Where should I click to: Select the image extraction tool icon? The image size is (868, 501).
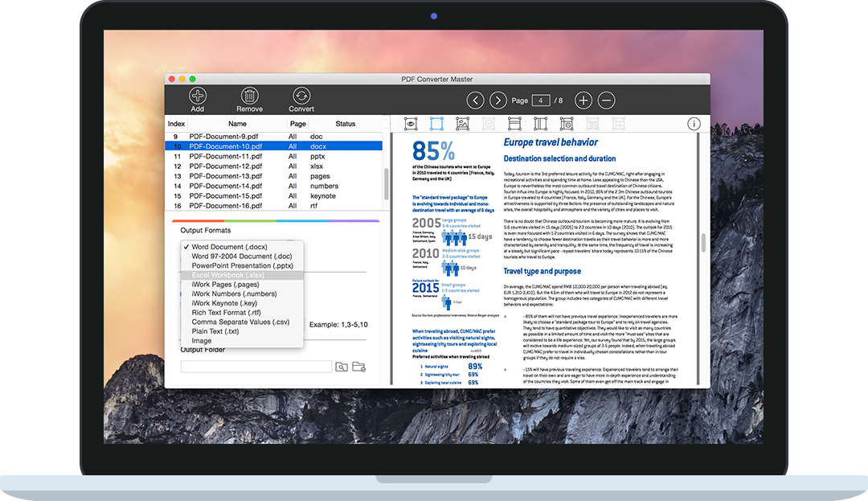coord(461,123)
